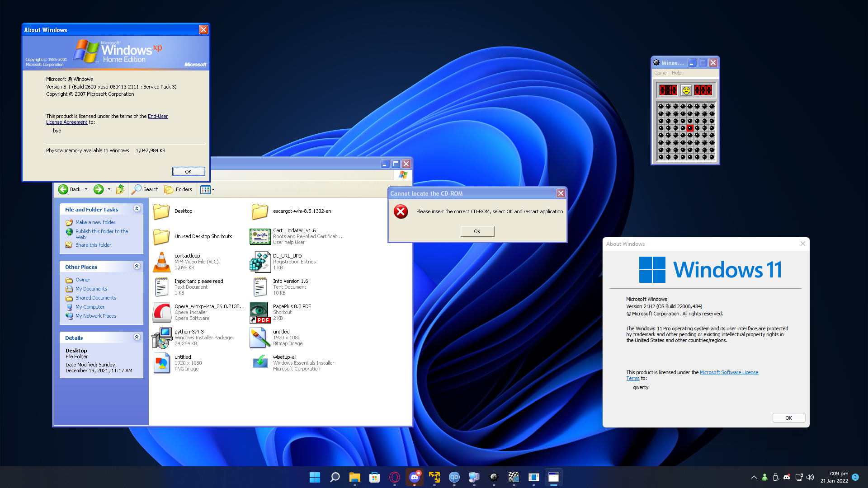Select the PagePlus 8.0 PDF shortcut
The image size is (868, 488).
[x=260, y=313]
